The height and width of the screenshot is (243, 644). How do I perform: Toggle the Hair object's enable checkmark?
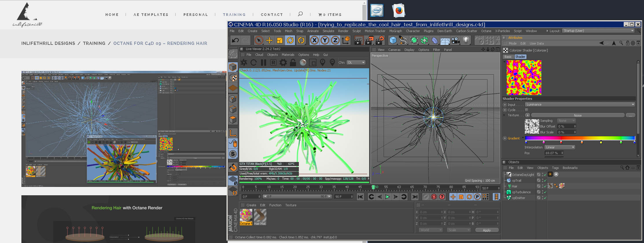pos(545,186)
